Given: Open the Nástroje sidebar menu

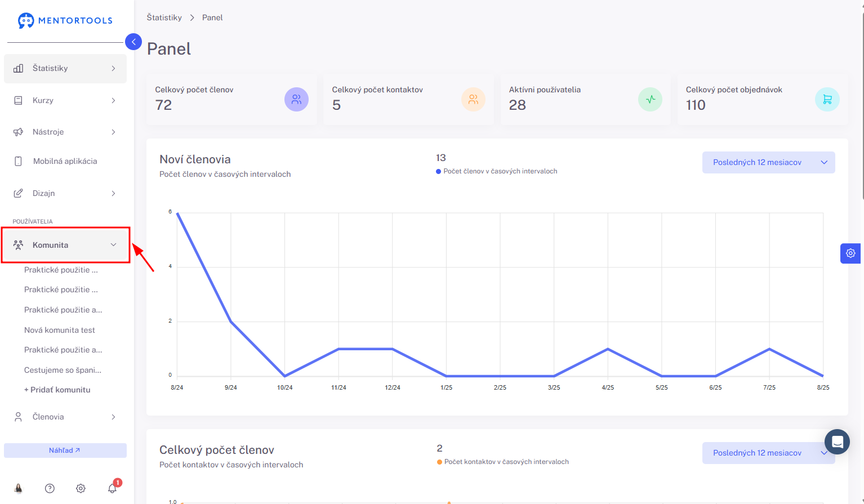Looking at the screenshot, I should point(65,132).
